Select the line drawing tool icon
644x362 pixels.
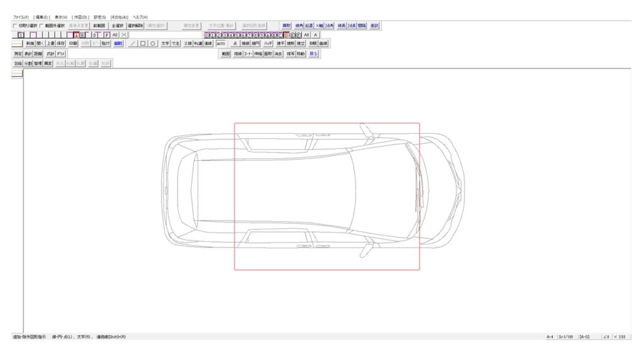coord(133,44)
